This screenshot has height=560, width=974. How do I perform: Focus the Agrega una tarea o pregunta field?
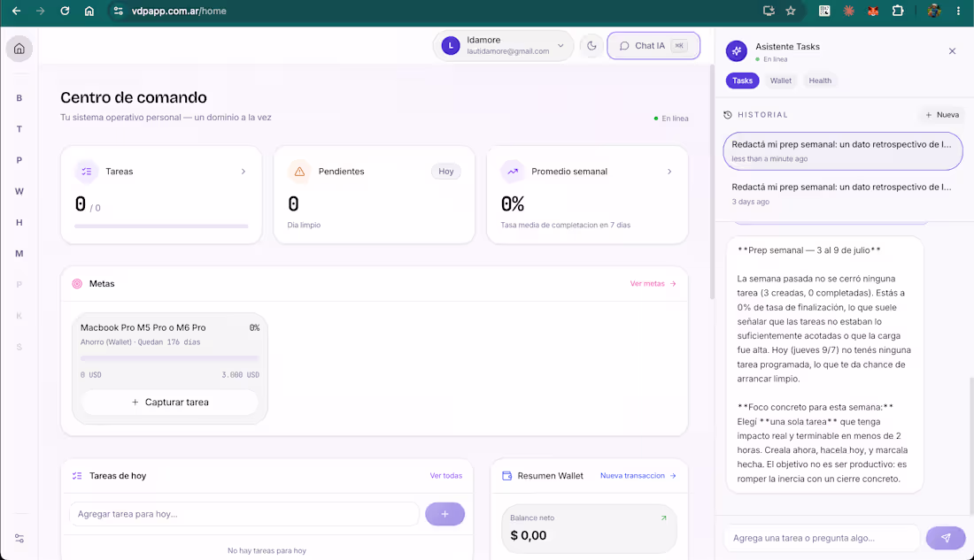pyautogui.click(x=821, y=538)
